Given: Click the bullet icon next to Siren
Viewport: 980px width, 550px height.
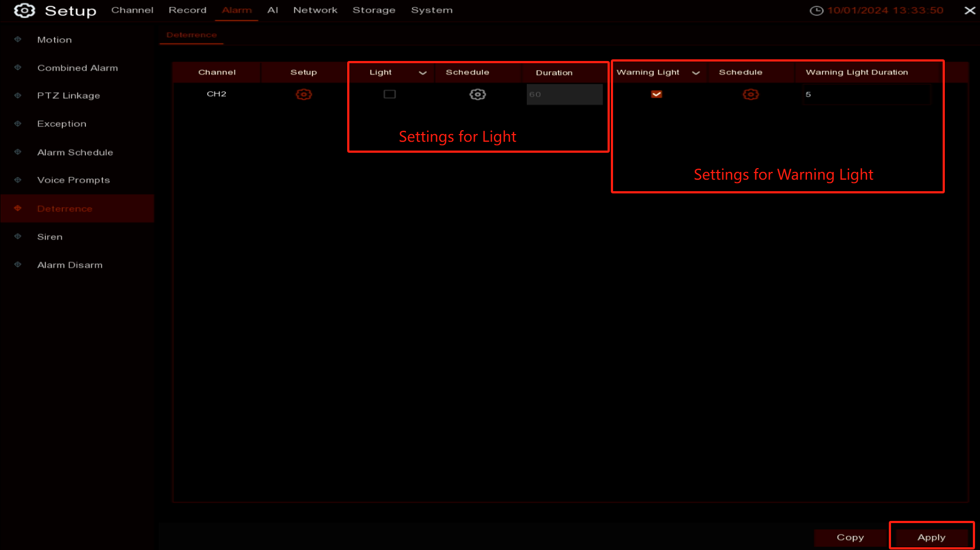Looking at the screenshot, I should (18, 236).
